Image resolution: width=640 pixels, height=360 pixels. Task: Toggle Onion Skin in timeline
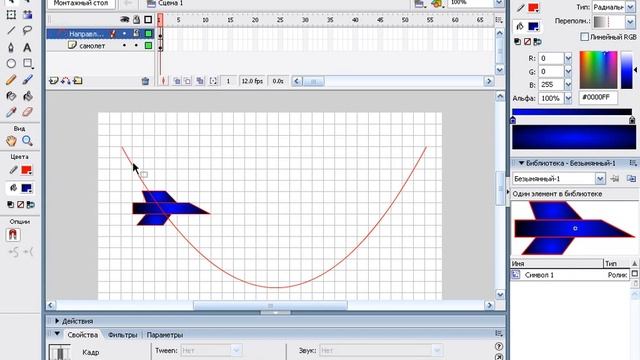point(177,81)
